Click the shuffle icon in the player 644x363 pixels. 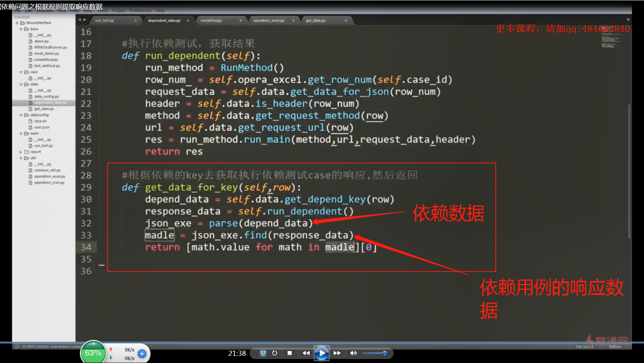coord(263,353)
